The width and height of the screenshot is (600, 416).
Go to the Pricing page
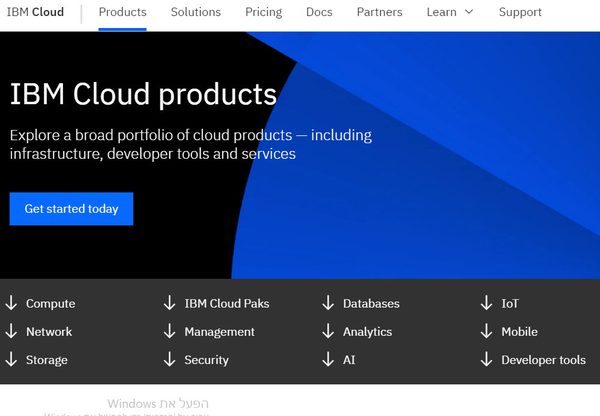(263, 12)
